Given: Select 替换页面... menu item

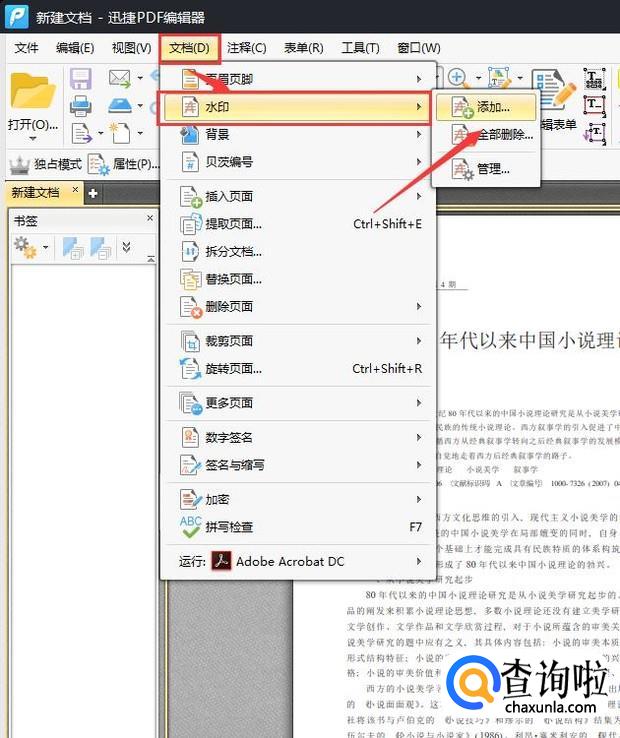Looking at the screenshot, I should point(298,279).
